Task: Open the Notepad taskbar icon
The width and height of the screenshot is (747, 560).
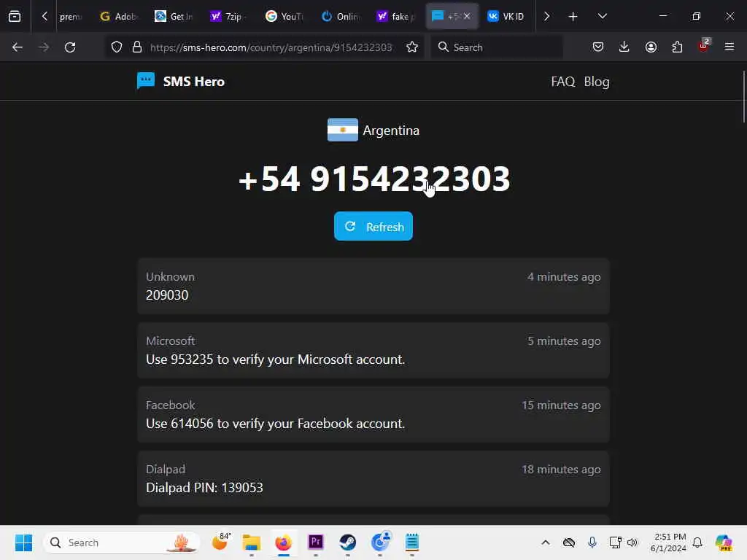Action: tap(412, 542)
